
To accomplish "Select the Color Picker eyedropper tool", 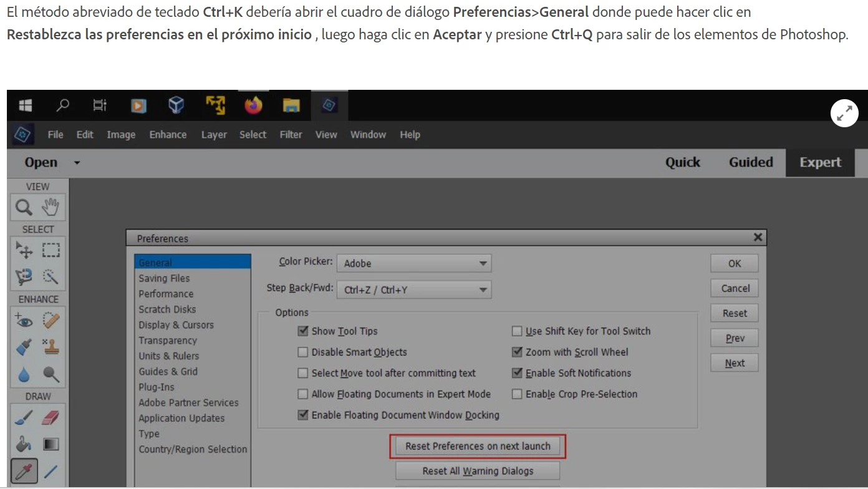I will pyautogui.click(x=24, y=471).
